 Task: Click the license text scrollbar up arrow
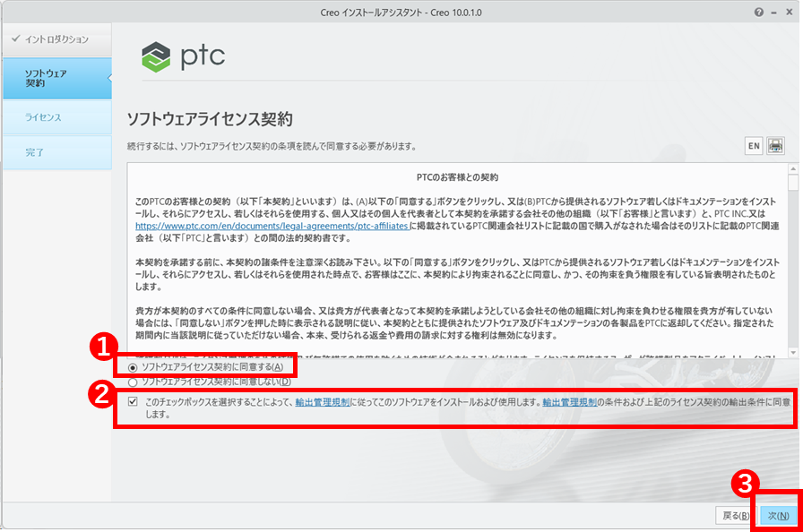(792, 167)
